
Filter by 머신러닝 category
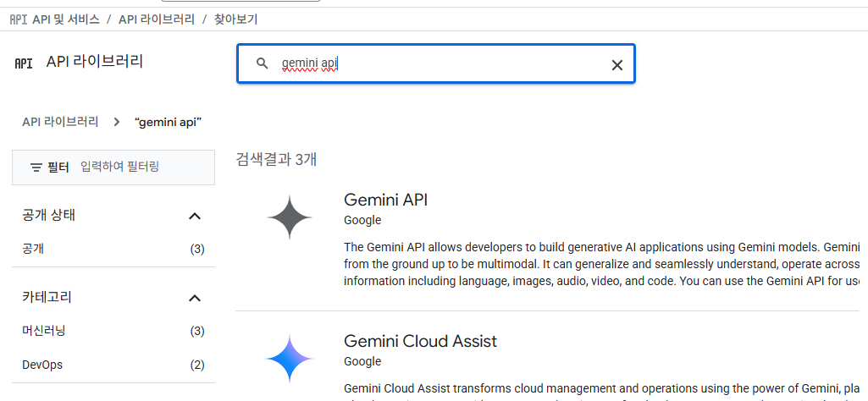point(44,332)
